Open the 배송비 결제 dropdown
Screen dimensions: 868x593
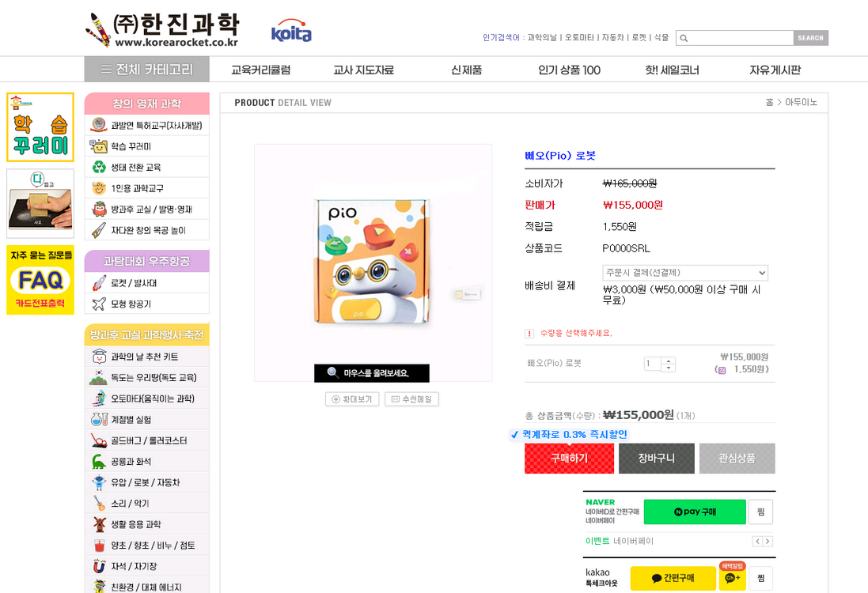click(x=685, y=273)
